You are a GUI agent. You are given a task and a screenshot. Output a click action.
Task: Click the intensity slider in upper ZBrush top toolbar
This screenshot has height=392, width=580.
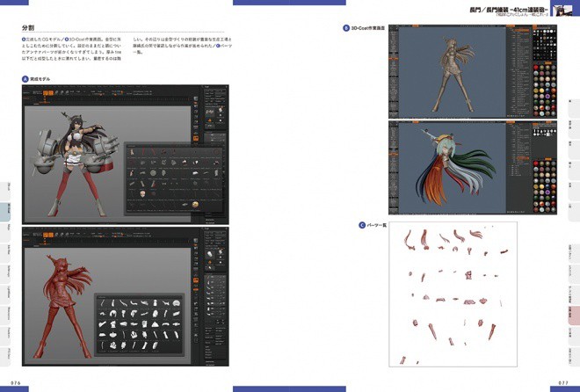coord(98,94)
